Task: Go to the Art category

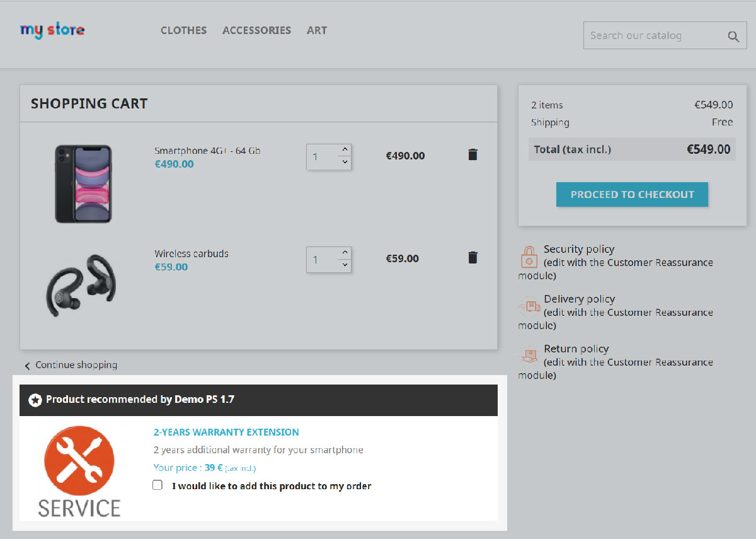Action: click(317, 30)
